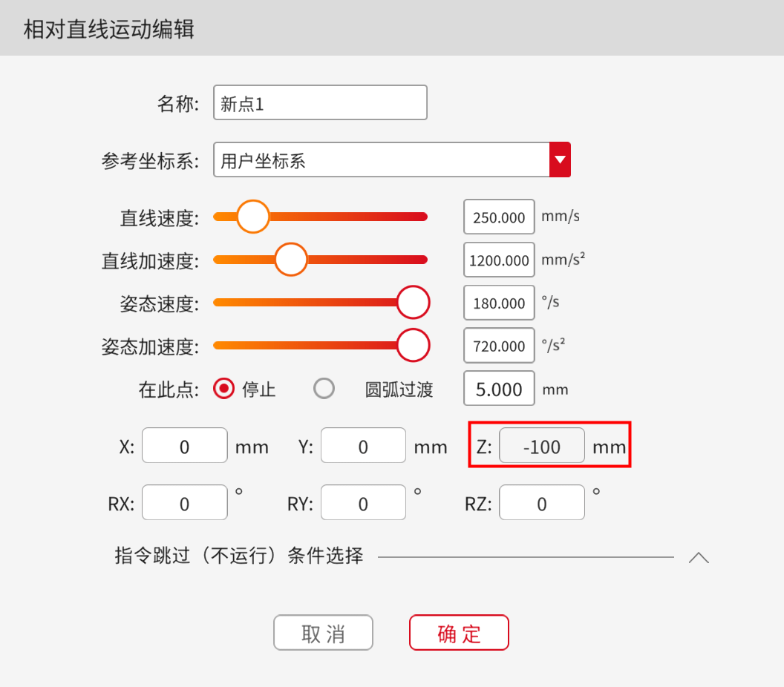
Task: Select the 圆弧过渡 radio button
Action: [x=324, y=389]
